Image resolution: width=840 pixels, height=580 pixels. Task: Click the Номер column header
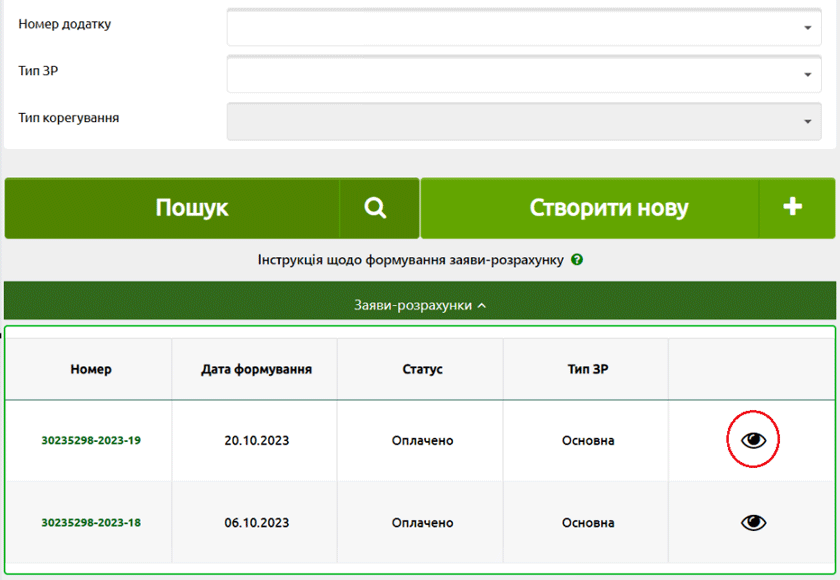pyautogui.click(x=91, y=369)
